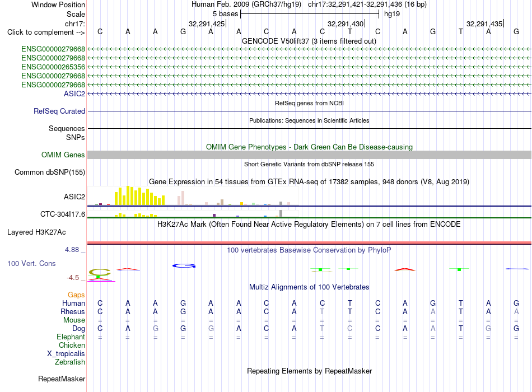Click the -4.5 PhyloP lower limit value
532x392 pixels.
coord(73,278)
